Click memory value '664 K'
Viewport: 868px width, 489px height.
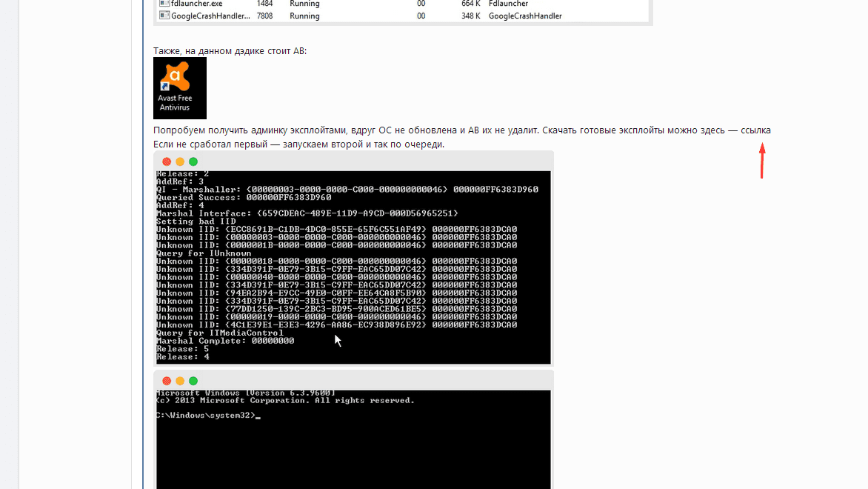(470, 3)
